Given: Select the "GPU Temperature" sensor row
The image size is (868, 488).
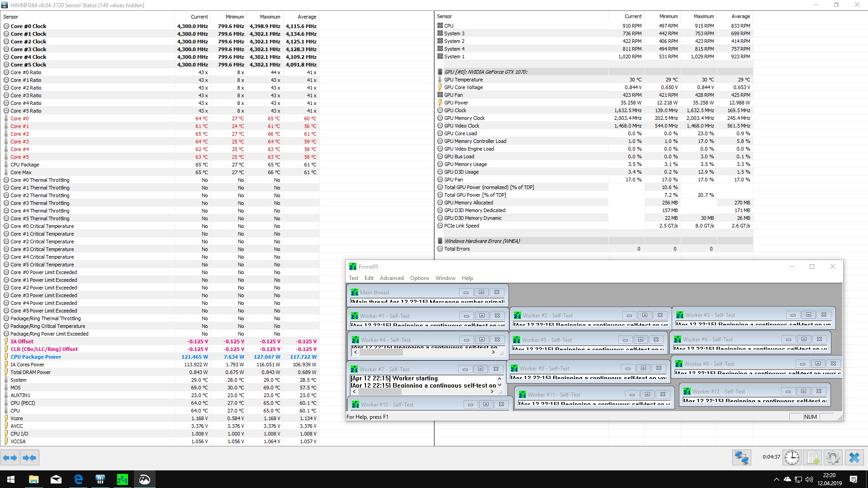Looking at the screenshot, I should tap(594, 80).
